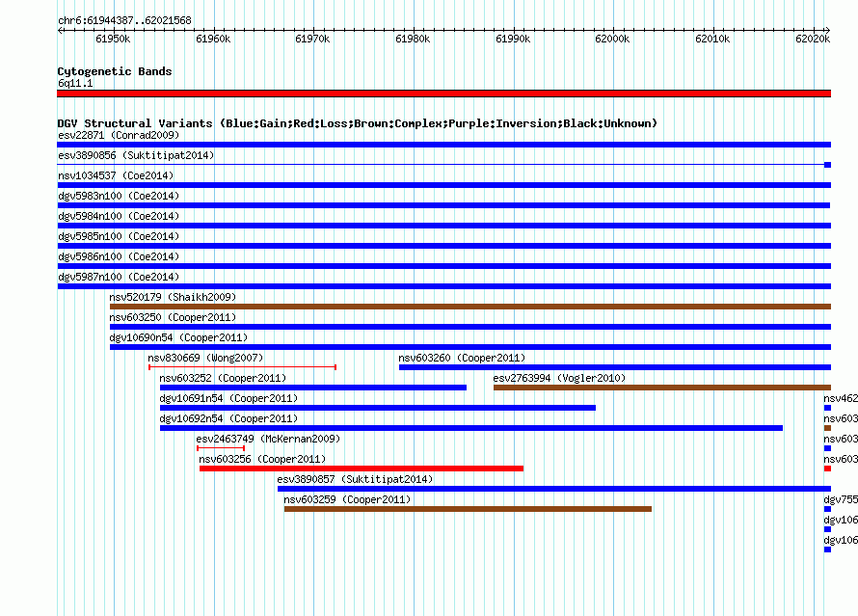
Task: Click the brown nsv603259 complex bar
Action: tap(468, 509)
